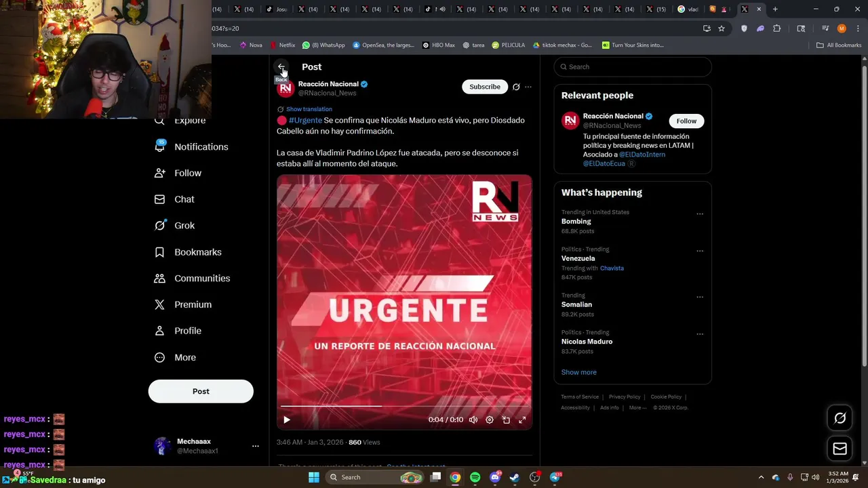Image resolution: width=868 pixels, height=488 pixels.
Task: Open Spotify from taskbar
Action: [475, 477]
